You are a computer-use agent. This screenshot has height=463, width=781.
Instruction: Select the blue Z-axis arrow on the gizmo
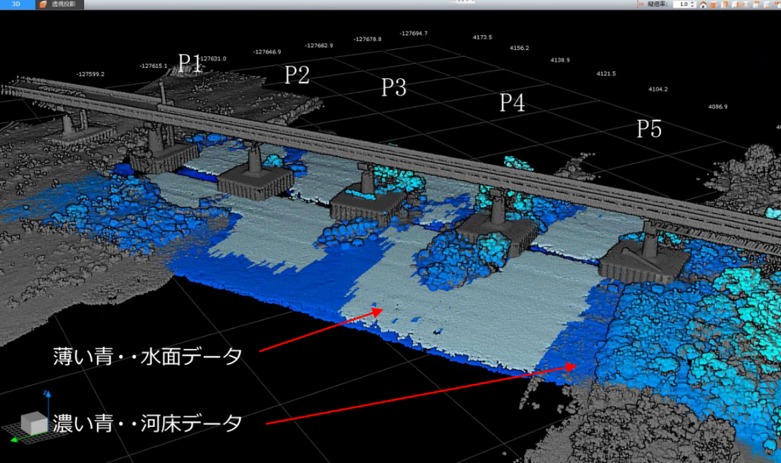48,410
